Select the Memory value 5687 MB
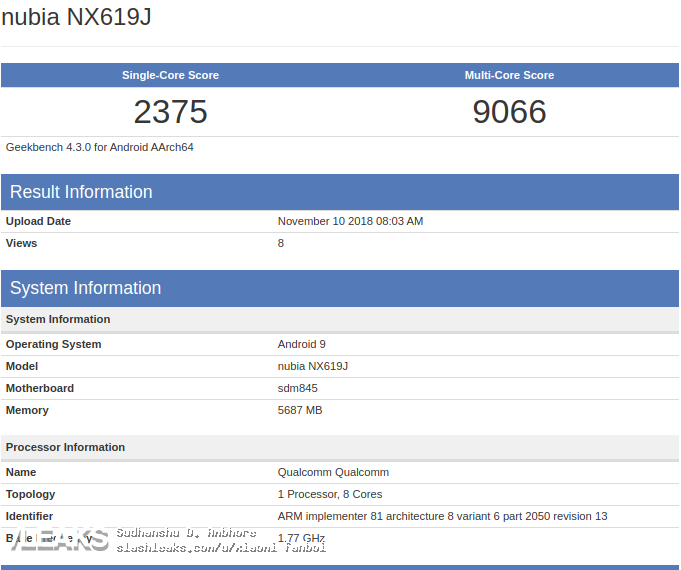681x570 pixels. (x=300, y=410)
